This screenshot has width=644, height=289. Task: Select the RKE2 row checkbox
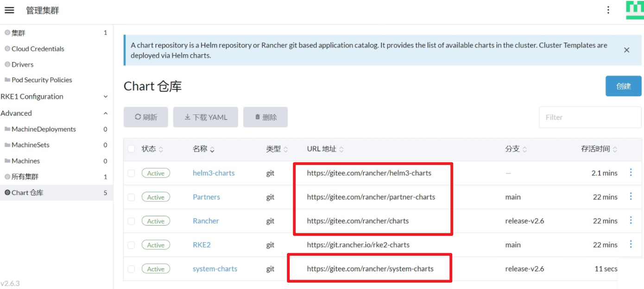tap(131, 245)
